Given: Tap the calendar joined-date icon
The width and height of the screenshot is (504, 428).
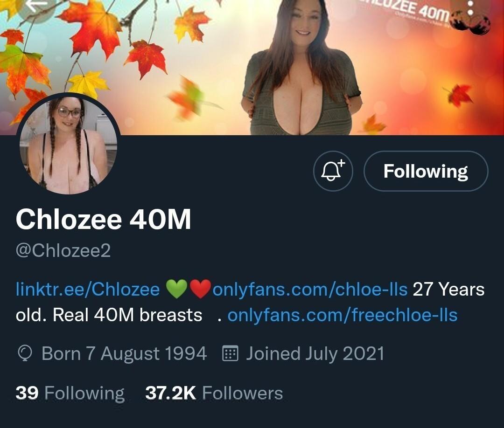Looking at the screenshot, I should [230, 353].
